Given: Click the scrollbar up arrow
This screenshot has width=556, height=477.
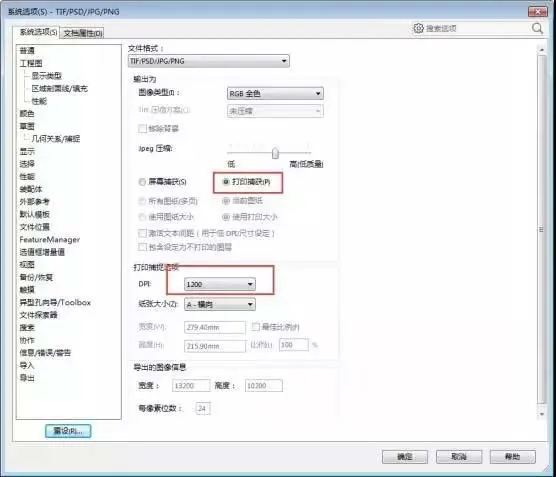Looking at the screenshot, I should 541,50.
